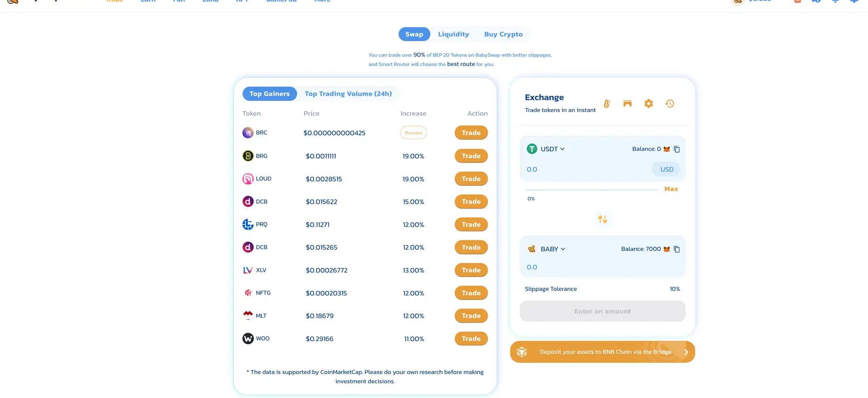This screenshot has width=868, height=398.
Task: Click the amount percentage slider track
Action: coord(591,190)
